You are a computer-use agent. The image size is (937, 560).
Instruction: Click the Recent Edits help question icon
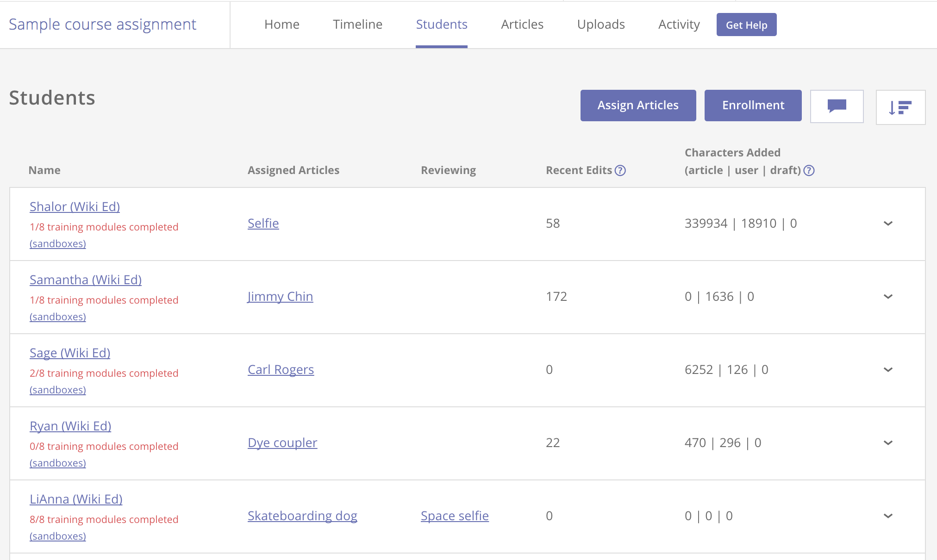[x=620, y=170]
